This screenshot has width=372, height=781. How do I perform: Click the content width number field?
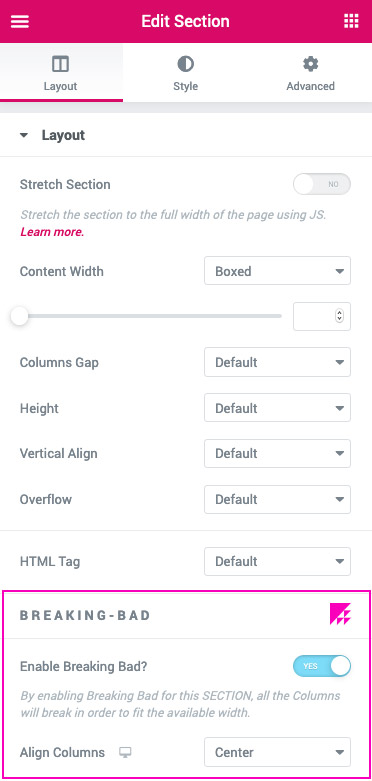tap(322, 316)
